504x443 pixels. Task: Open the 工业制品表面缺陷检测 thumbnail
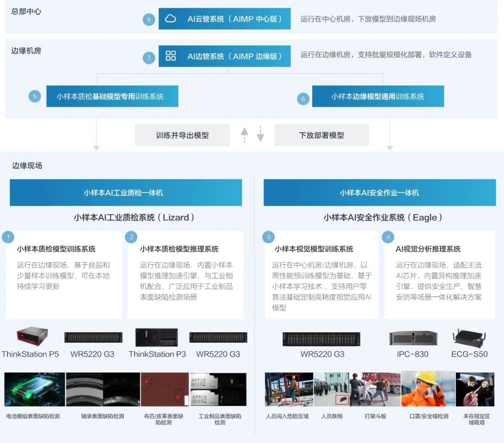(218, 389)
